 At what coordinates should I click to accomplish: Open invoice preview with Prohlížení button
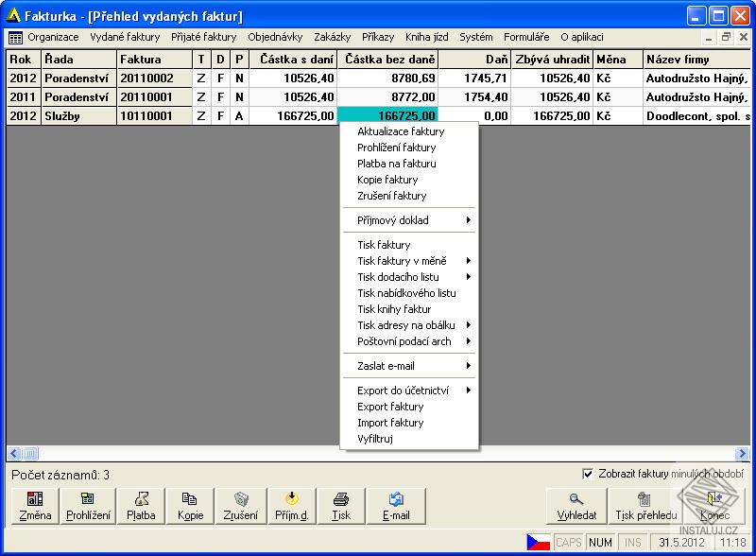pos(88,506)
